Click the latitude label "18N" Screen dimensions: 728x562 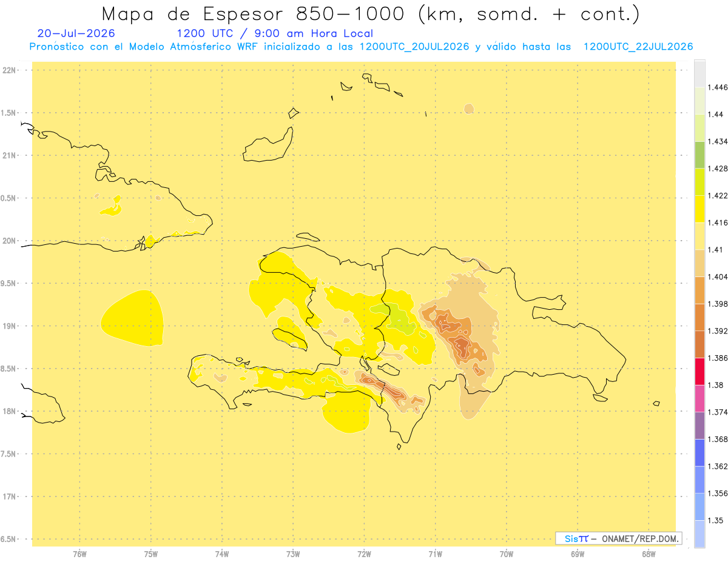[x=9, y=411]
